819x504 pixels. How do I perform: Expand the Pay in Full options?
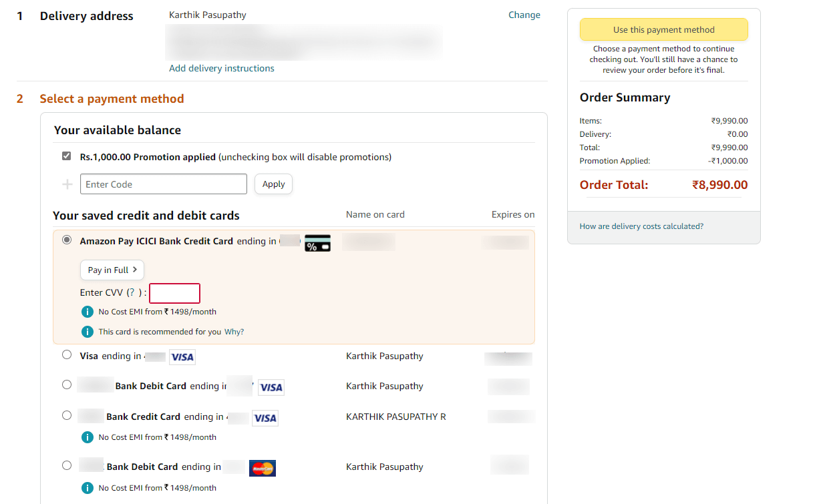(112, 270)
